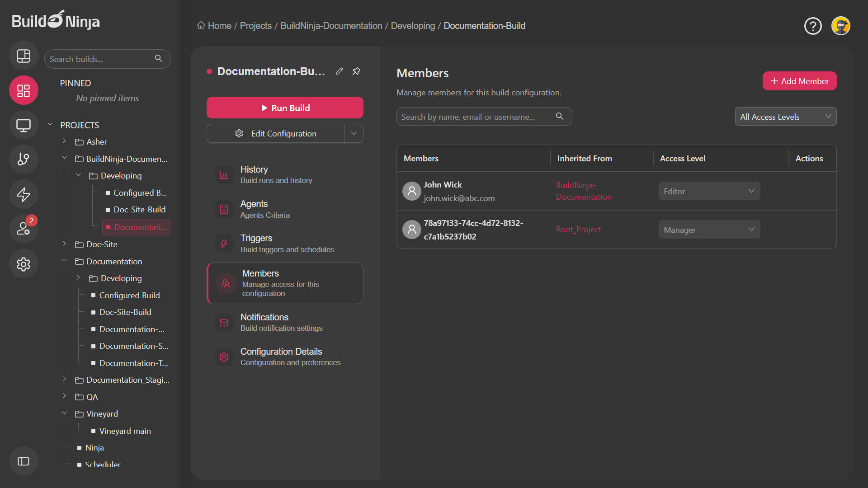Click the help question mark icon
This screenshot has height=488, width=868.
[x=813, y=26]
